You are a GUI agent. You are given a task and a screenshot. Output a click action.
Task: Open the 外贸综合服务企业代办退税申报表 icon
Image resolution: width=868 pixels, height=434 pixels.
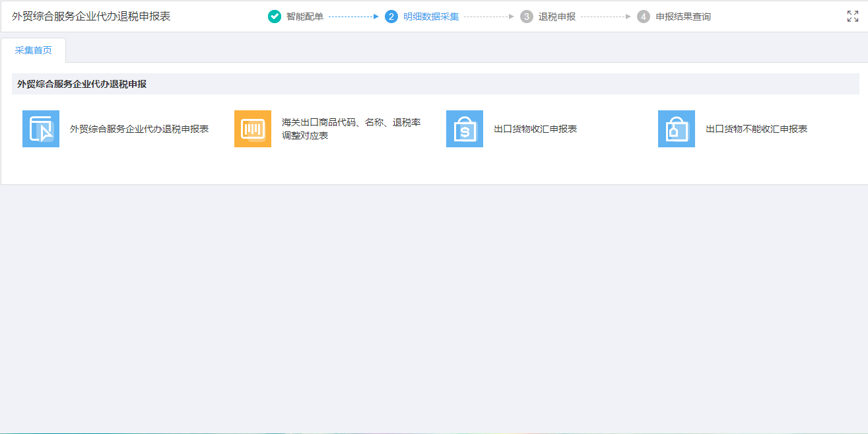[x=41, y=129]
